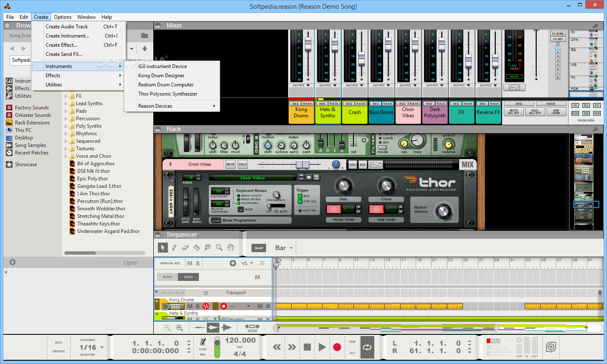Toggle SOLO on Choir Vibes mix channel
607x364 pixels.
(243, 164)
